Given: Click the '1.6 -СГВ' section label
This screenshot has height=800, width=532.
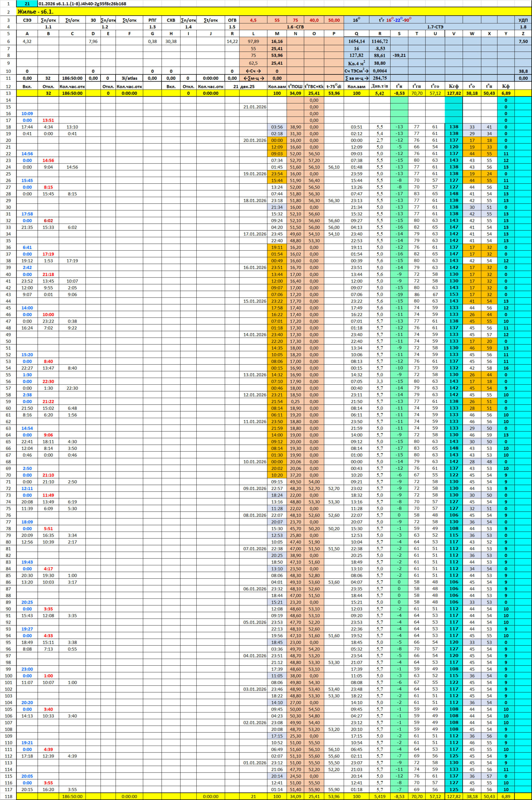Looking at the screenshot, I should tap(292, 27).
